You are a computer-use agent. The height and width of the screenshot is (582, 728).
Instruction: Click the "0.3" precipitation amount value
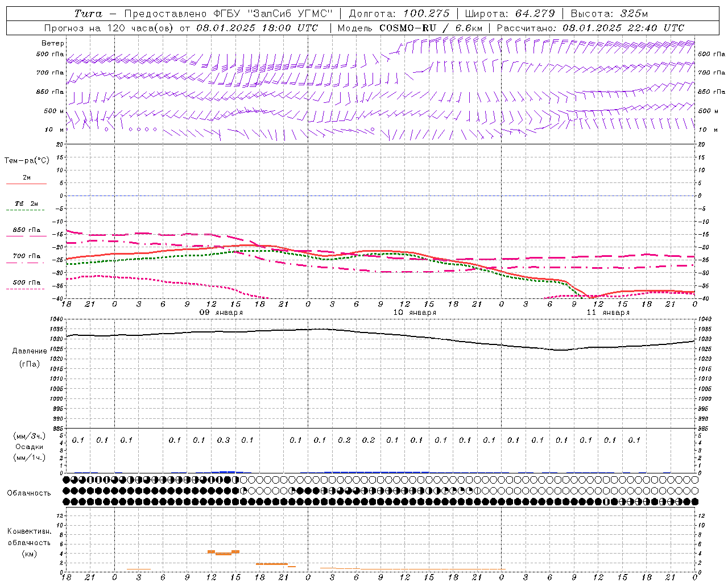click(224, 440)
